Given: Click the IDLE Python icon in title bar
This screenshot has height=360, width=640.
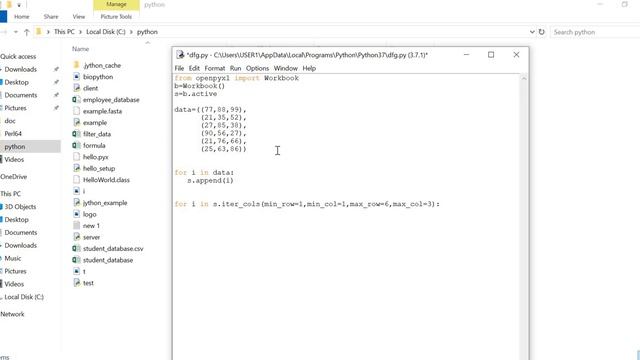Looking at the screenshot, I should (x=180, y=55).
